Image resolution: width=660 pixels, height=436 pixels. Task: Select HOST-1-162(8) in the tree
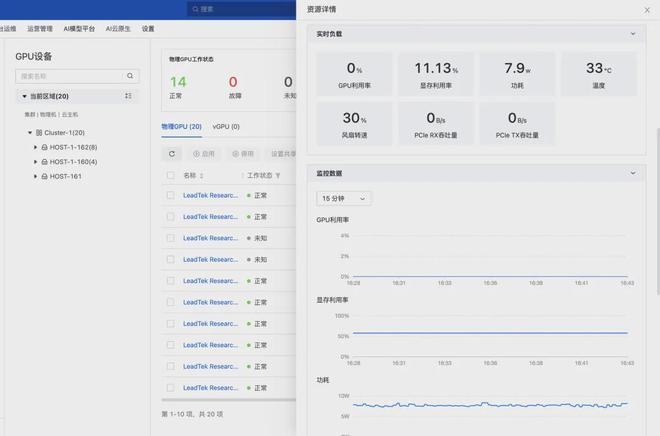pos(73,147)
